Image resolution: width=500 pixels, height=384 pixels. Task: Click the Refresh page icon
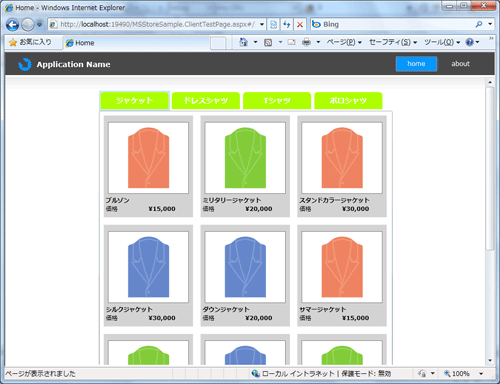pos(287,24)
